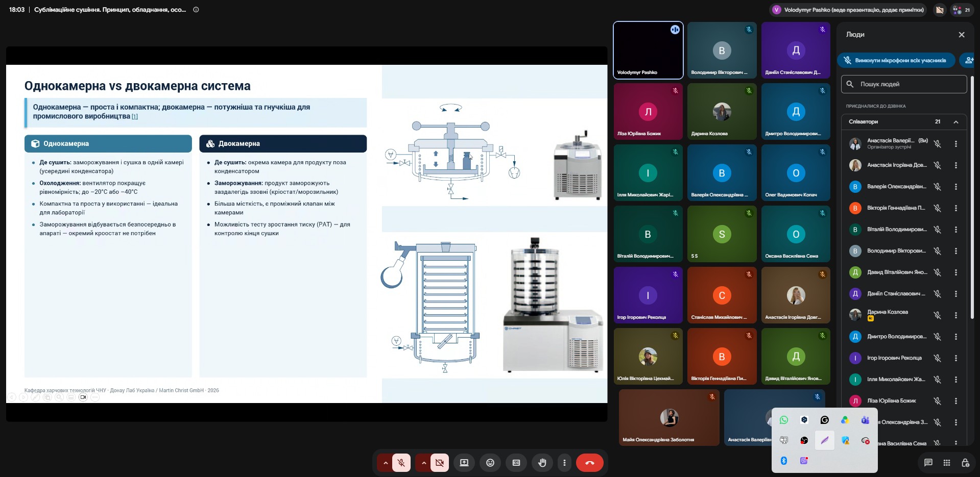The height and width of the screenshot is (477, 980).
Task: Collapse the Співавтори section
Action: (x=956, y=122)
